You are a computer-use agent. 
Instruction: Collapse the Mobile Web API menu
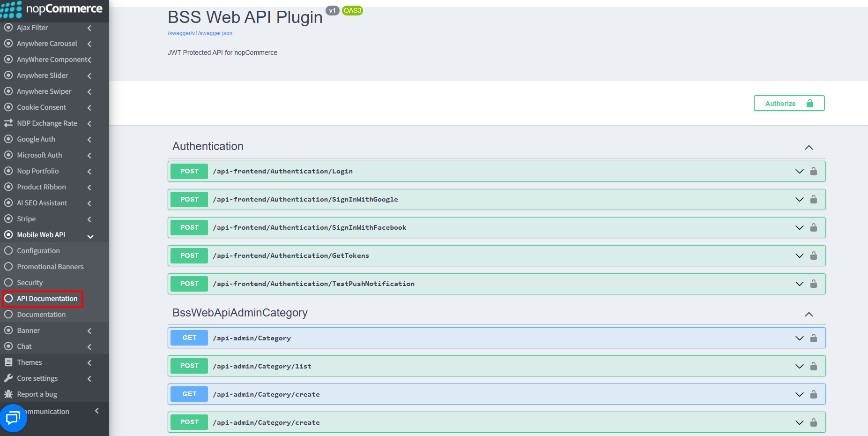90,236
